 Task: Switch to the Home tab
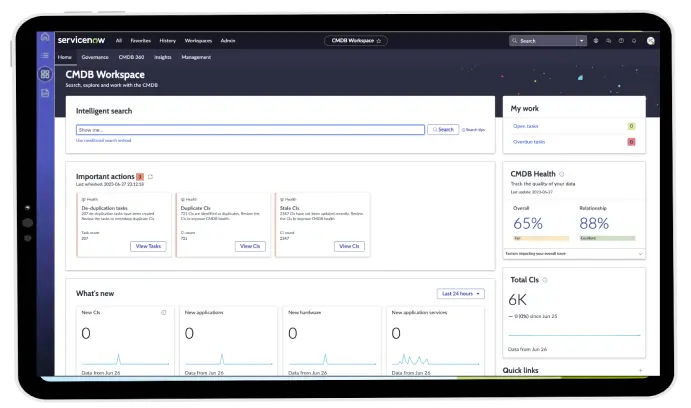[64, 57]
